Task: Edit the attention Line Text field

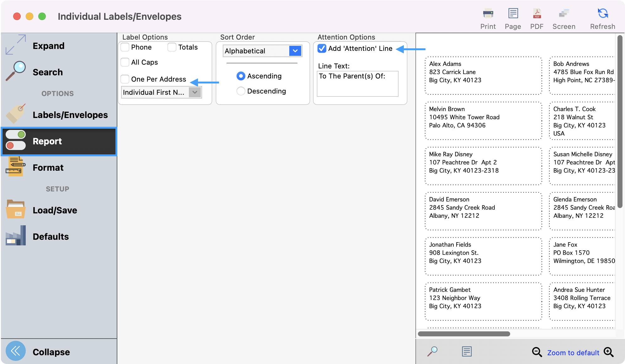Action: (x=358, y=84)
